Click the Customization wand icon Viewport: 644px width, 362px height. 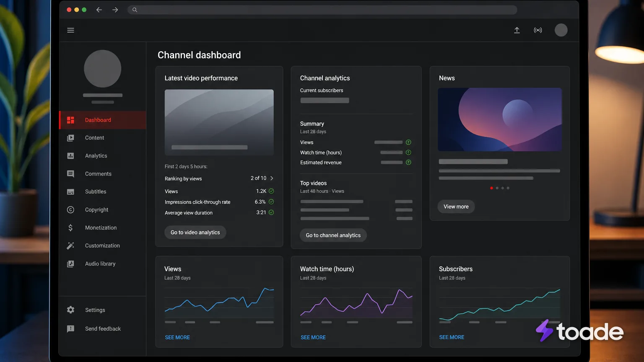click(70, 246)
